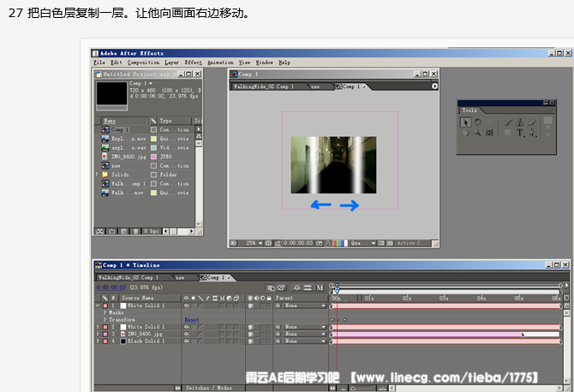The image size is (574, 392).
Task: Toggle shy switch for IMG_9400.jpg layer
Action: [186, 334]
